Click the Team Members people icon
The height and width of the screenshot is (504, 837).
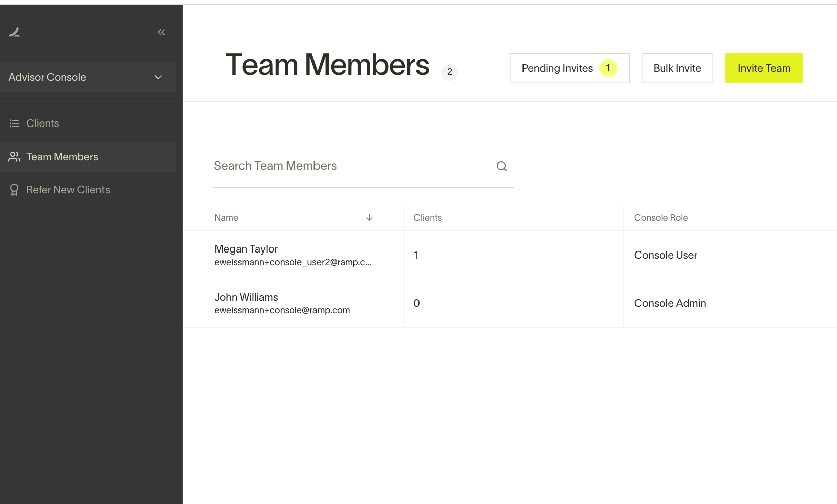(x=14, y=157)
